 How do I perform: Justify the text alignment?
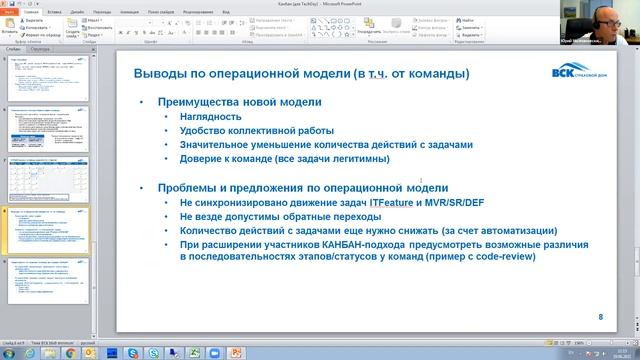coord(222,32)
